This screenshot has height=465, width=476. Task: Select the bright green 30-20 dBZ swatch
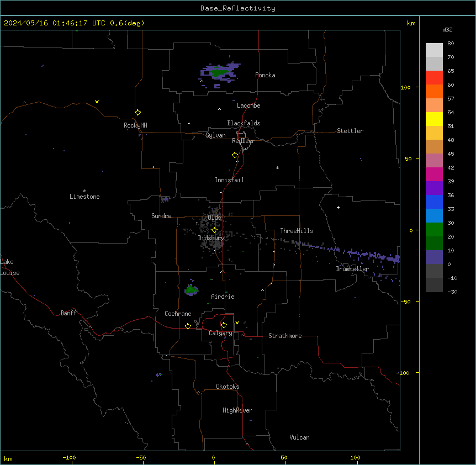click(434, 230)
